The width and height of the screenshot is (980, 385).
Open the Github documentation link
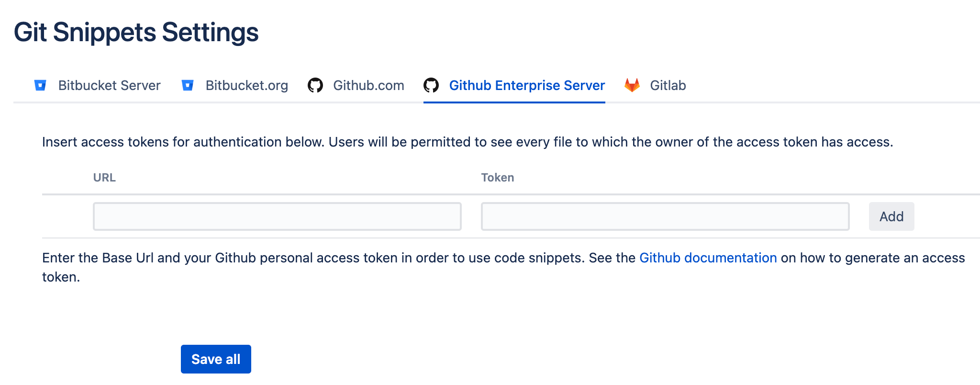[x=708, y=258]
